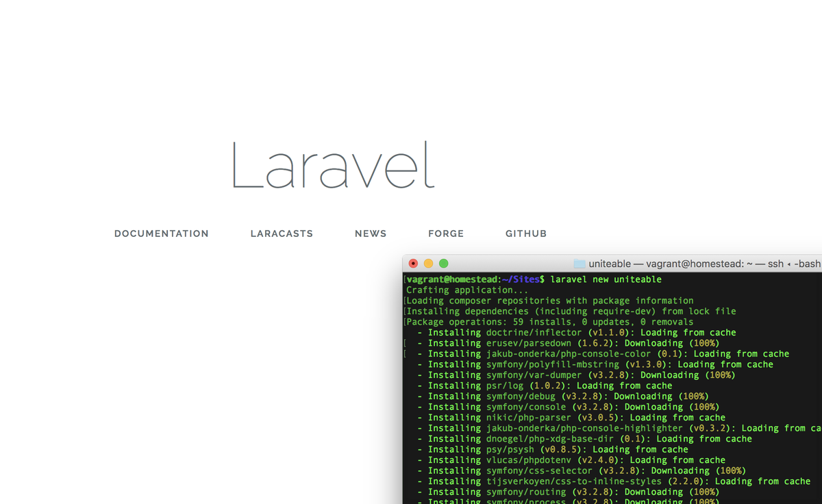
Task: Click 'Loading composer repositories with package information' line
Action: (x=550, y=301)
